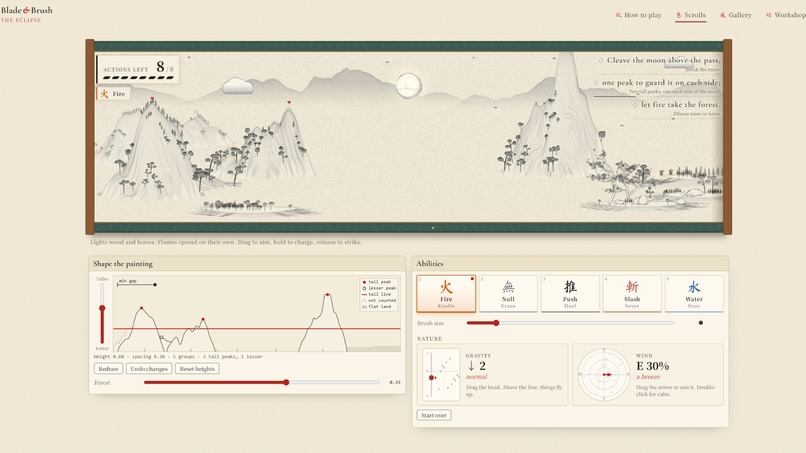806x453 pixels.
Task: Click the lesser peak legend entry
Action: [x=379, y=288]
